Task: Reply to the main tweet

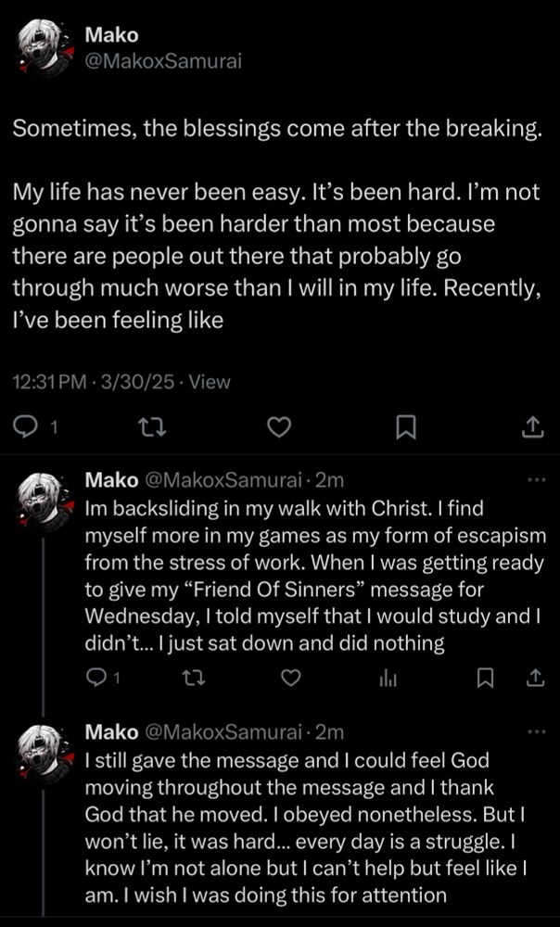Action: [x=24, y=426]
